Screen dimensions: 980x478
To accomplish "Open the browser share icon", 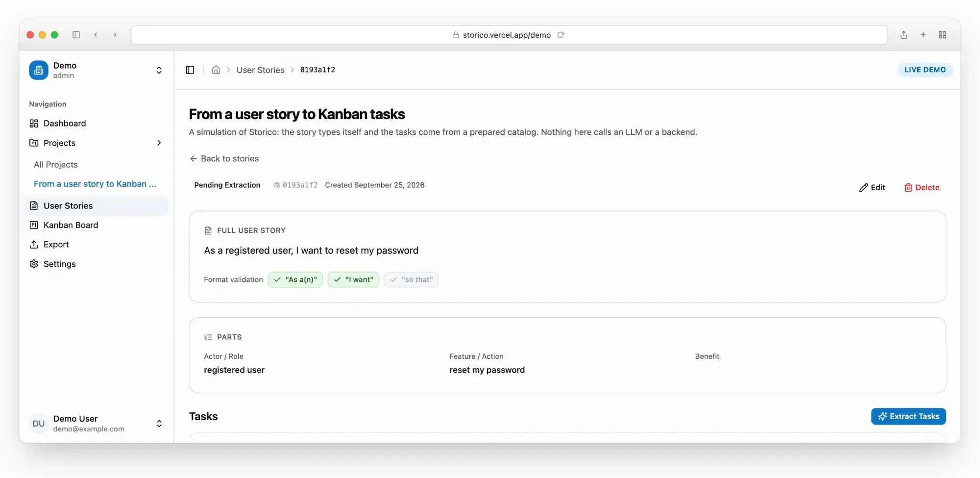I will point(904,35).
